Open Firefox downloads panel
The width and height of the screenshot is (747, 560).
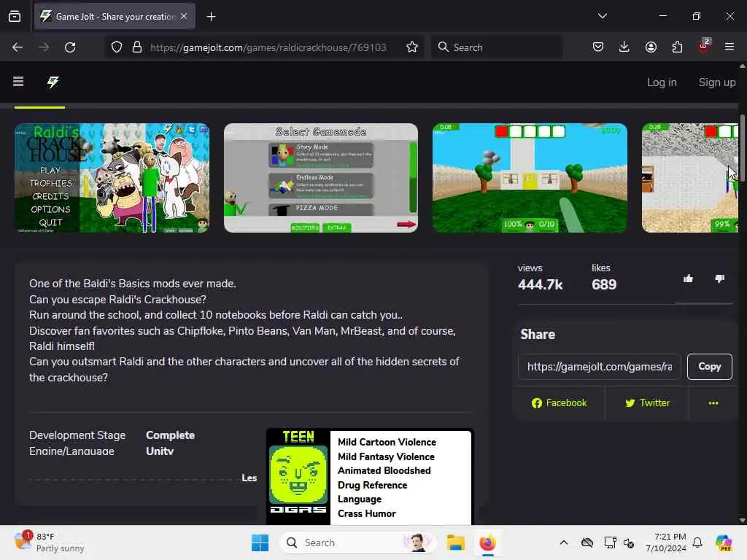click(624, 47)
